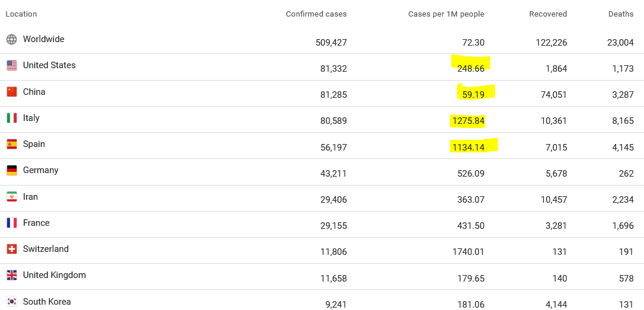Sort by Confirmed cases column header
This screenshot has width=644, height=310.
[316, 14]
